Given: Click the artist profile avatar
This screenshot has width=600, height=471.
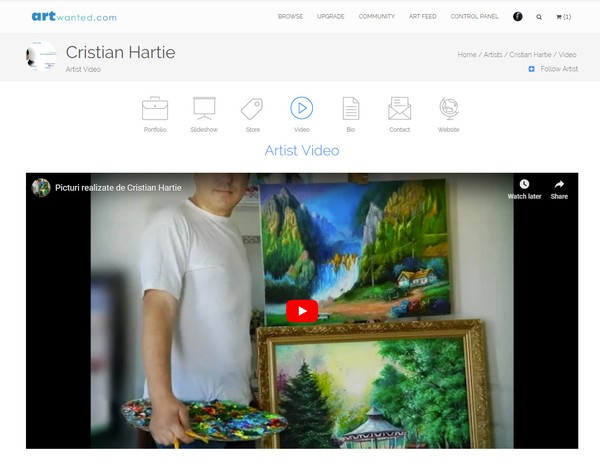Looking at the screenshot, I should pos(41,56).
